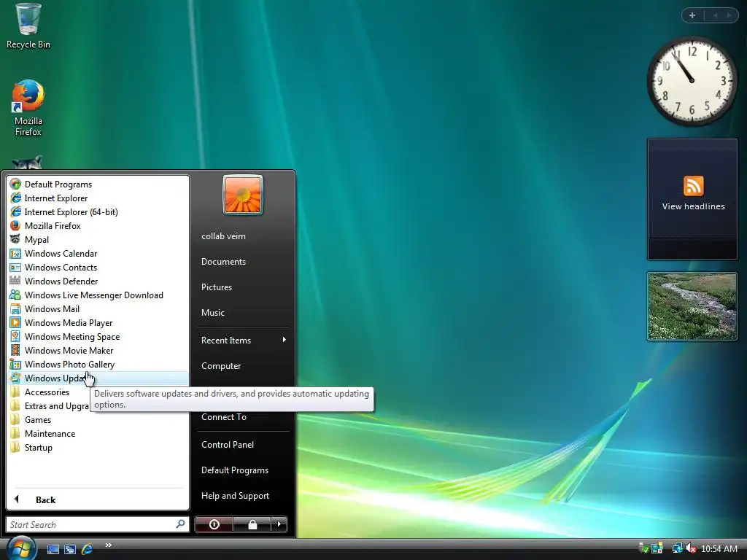Open Pictures from Start menu

(x=243, y=287)
